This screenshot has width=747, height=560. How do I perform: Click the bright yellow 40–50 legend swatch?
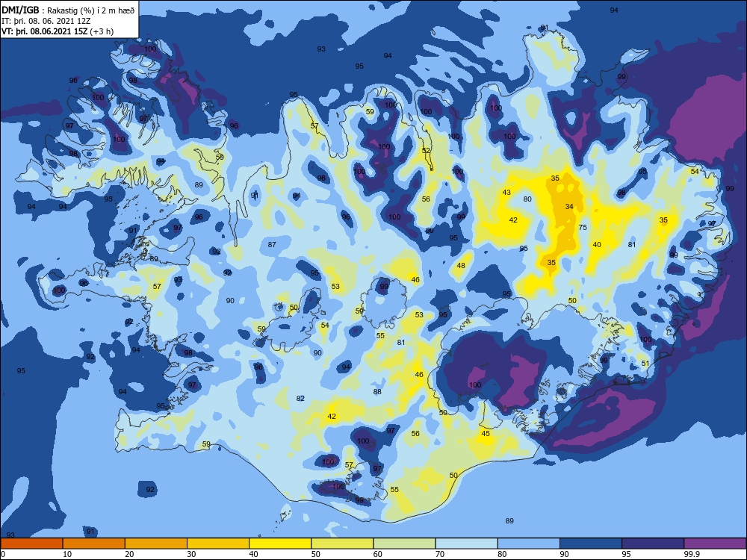pyautogui.click(x=280, y=544)
